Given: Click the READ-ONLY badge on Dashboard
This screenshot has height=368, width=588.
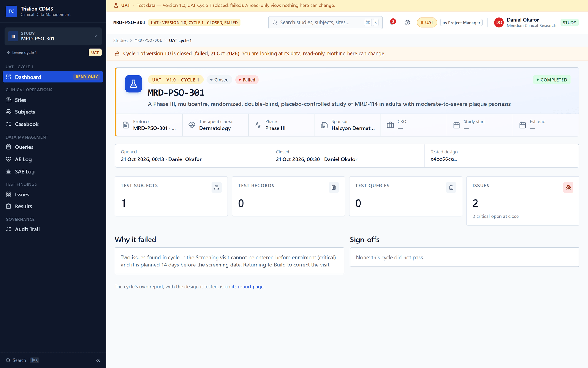Looking at the screenshot, I should click(x=87, y=77).
